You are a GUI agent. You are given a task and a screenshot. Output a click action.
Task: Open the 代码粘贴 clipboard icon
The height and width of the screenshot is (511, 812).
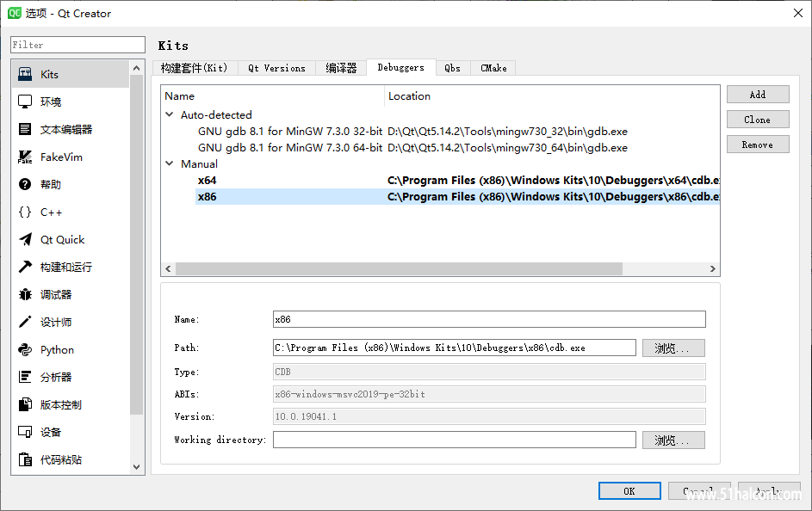[25, 459]
